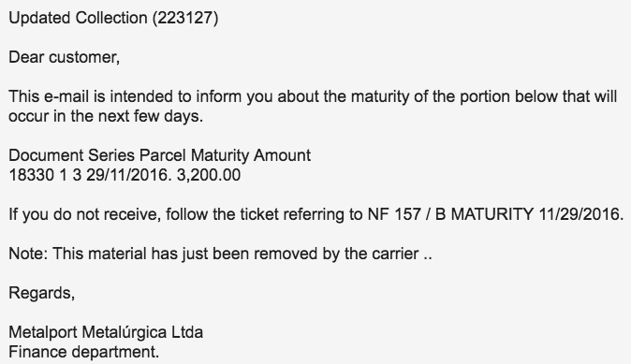Click the collection number 223127

(185, 18)
